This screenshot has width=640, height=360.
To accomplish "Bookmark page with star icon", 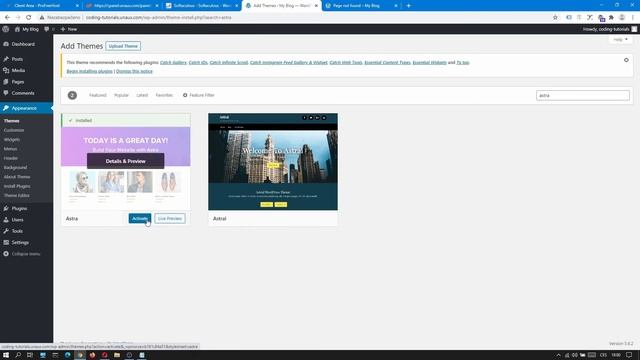I will point(555,18).
